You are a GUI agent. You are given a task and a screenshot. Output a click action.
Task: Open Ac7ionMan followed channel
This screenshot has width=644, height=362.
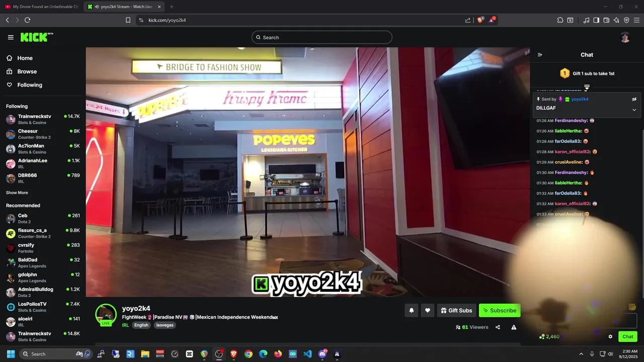pyautogui.click(x=43, y=149)
